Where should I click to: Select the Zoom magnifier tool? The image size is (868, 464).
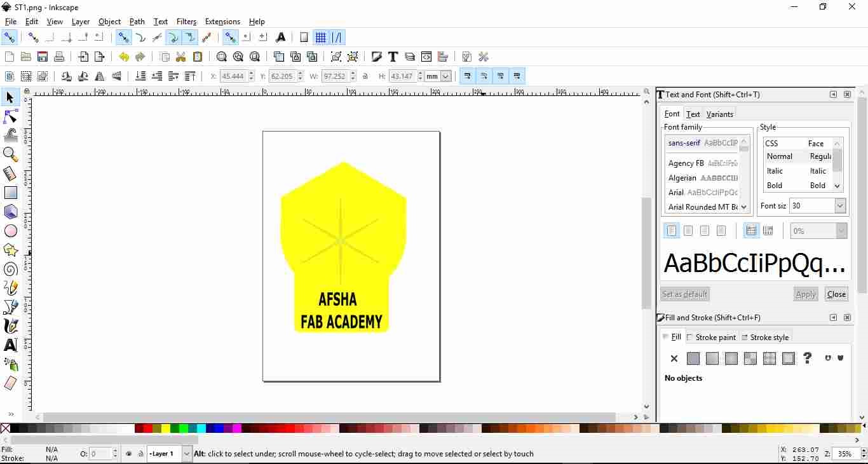[x=10, y=154]
